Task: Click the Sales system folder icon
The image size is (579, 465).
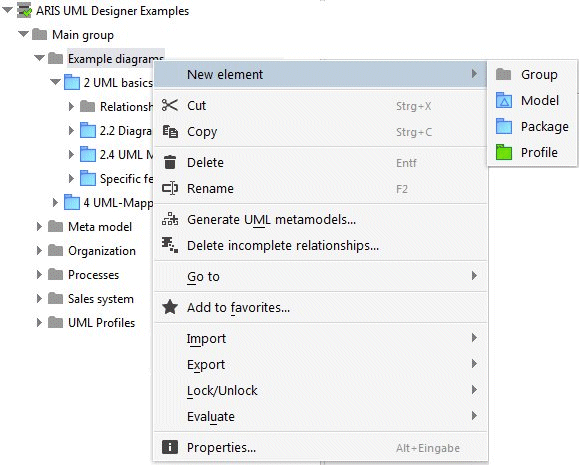Action: (x=55, y=298)
